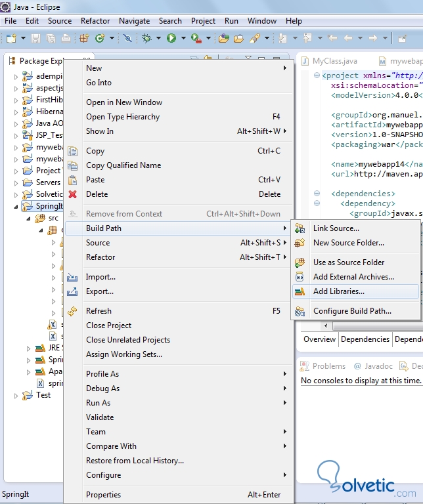Open the Navigate menu
Viewport: 423px width, 504px height.
[135, 21]
